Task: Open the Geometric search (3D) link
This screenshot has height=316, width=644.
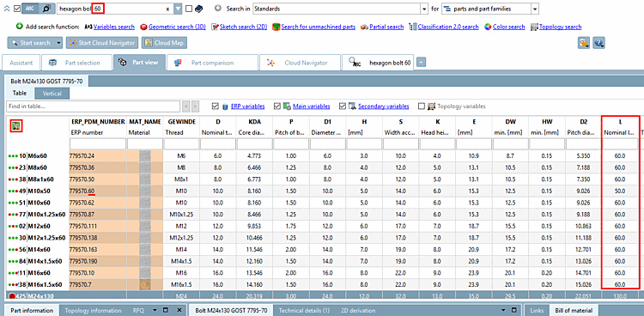Action: coord(177,27)
